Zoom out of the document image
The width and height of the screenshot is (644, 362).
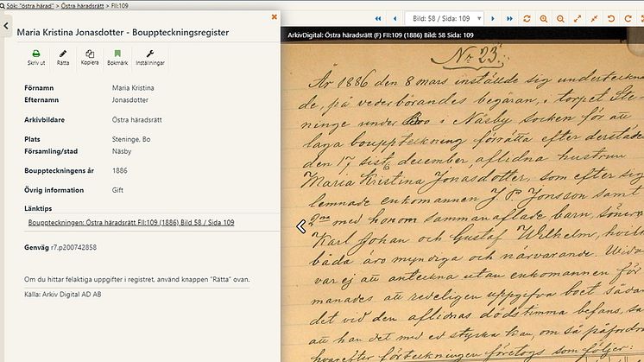click(560, 18)
